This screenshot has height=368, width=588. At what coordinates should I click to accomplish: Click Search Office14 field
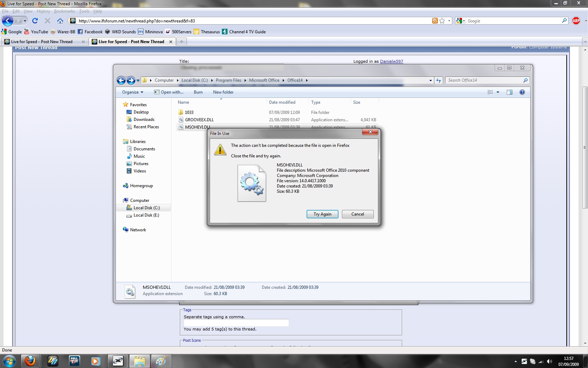485,80
